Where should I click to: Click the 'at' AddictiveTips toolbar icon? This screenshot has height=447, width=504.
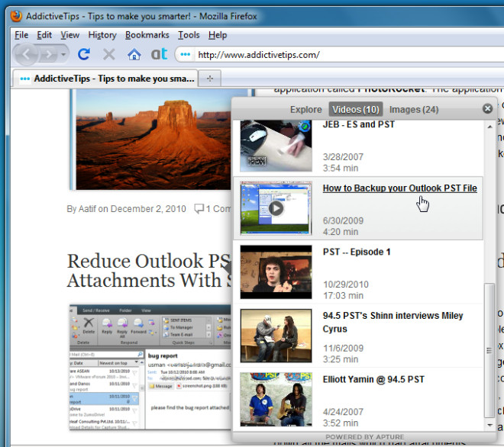coord(160,54)
